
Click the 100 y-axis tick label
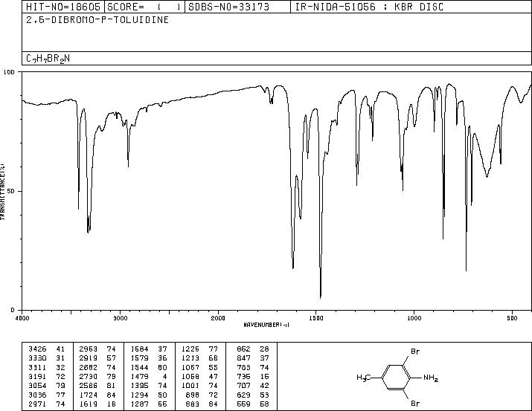9,72
